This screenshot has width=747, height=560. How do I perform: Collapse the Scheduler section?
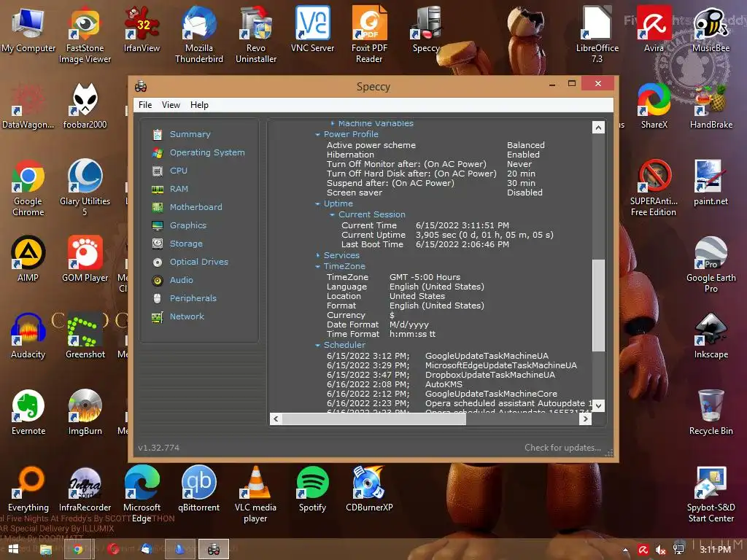318,345
